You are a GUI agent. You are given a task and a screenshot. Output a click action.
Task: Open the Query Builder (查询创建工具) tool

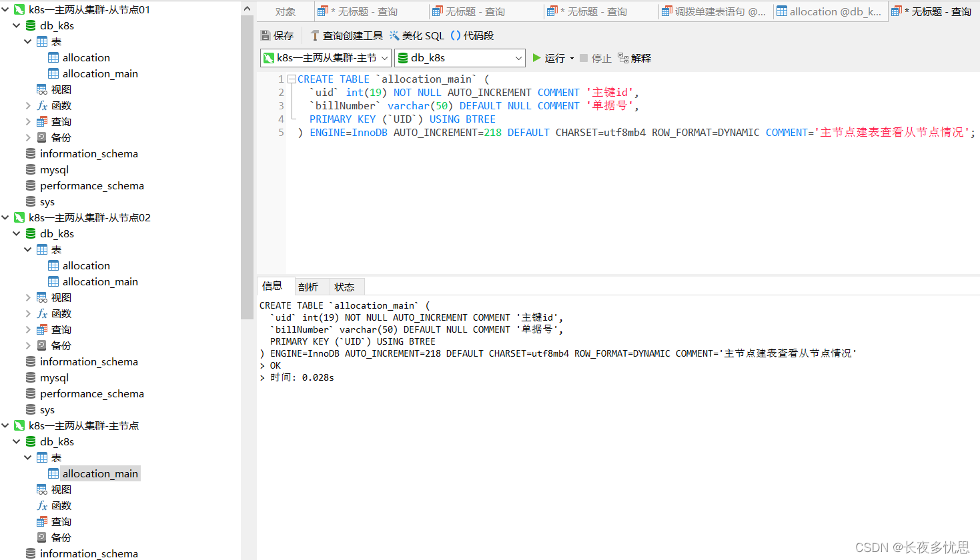coord(315,35)
